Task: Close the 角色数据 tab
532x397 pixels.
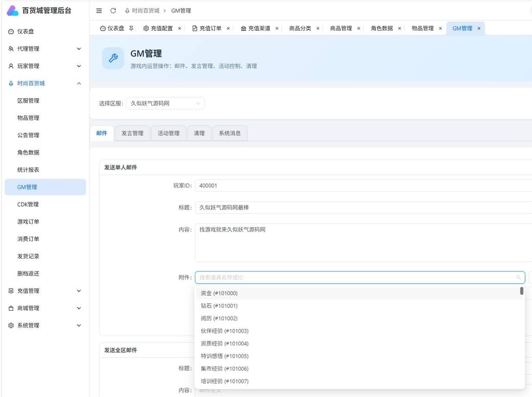Action: tap(400, 29)
